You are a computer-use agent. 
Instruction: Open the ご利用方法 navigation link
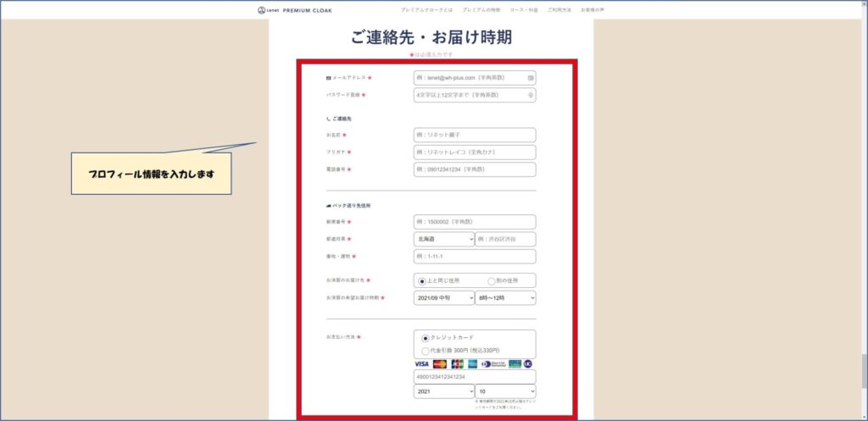(559, 10)
